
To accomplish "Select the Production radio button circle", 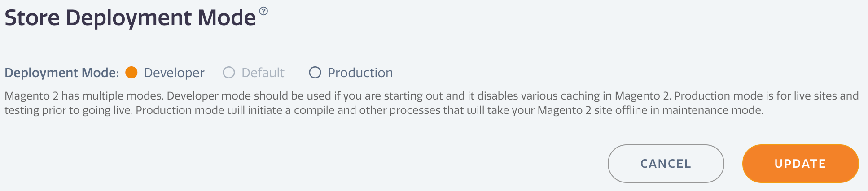I will [x=315, y=72].
